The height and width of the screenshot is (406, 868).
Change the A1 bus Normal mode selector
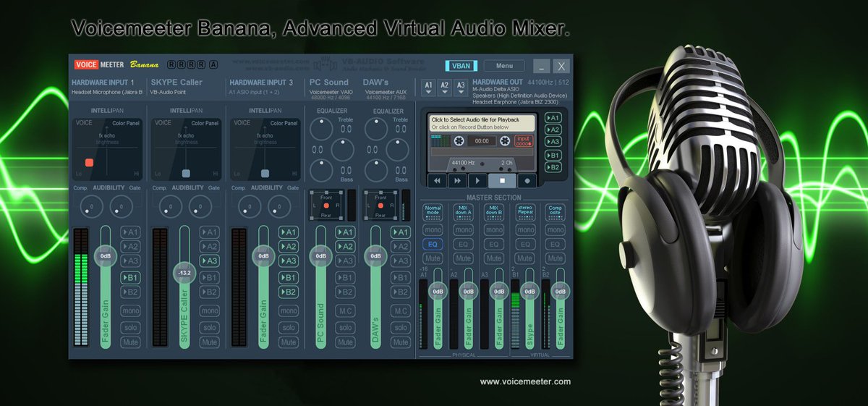(433, 213)
